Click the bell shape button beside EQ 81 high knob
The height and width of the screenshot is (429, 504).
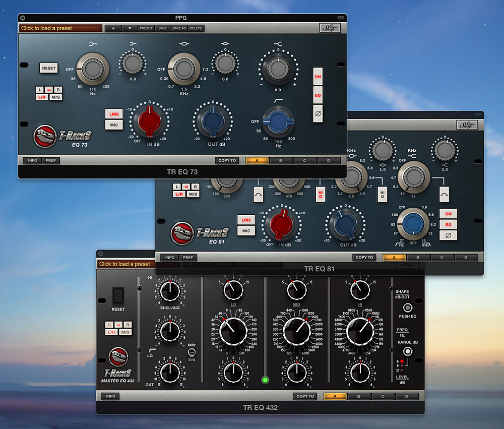click(444, 193)
